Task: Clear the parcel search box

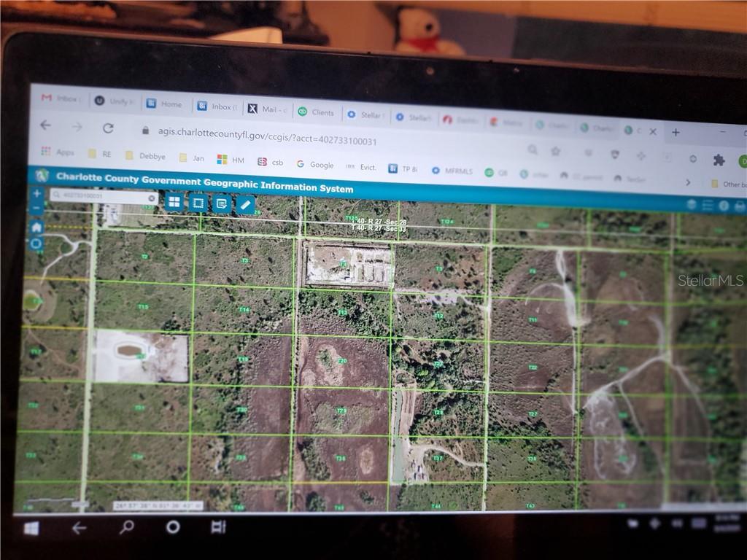Action: (152, 198)
